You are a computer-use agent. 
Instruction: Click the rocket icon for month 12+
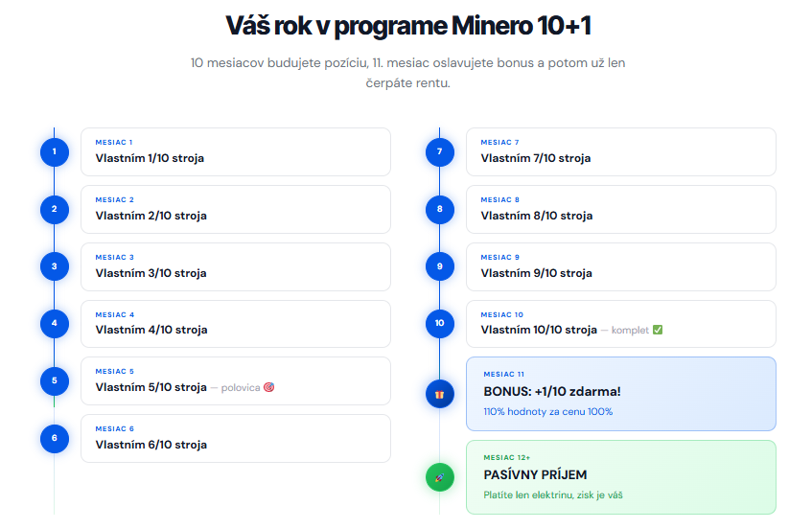tap(439, 476)
